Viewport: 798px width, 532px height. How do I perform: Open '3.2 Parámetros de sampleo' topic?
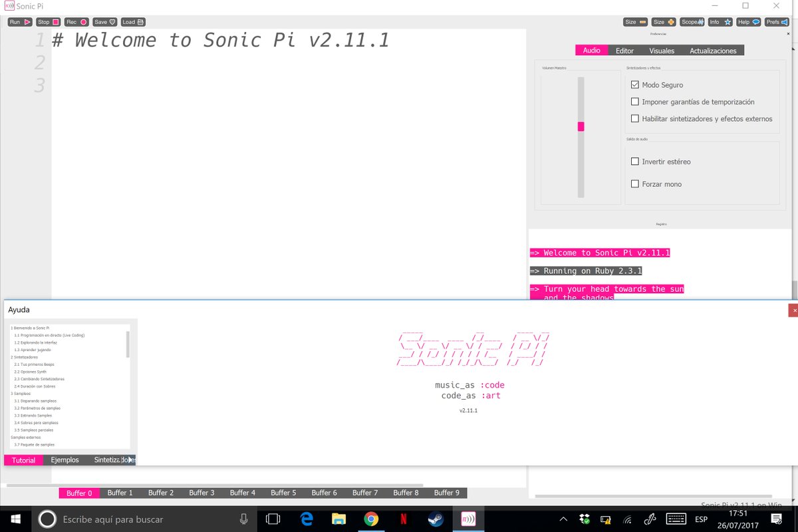pyautogui.click(x=36, y=408)
